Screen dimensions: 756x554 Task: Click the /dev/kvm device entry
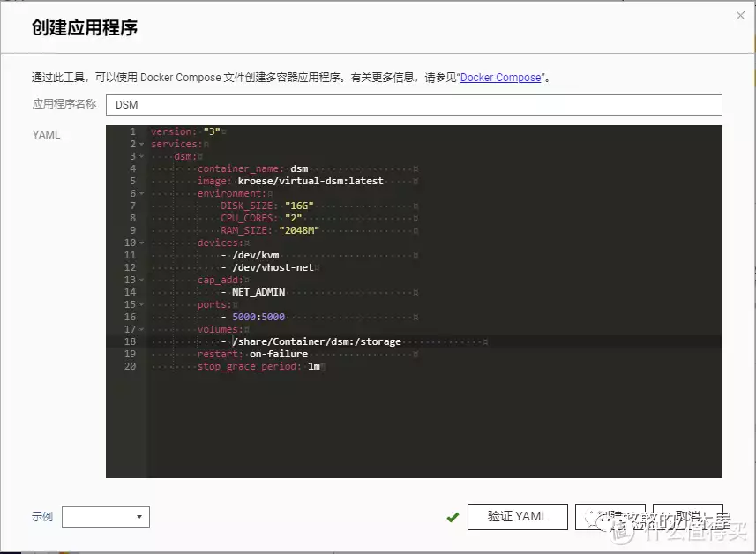click(x=256, y=255)
